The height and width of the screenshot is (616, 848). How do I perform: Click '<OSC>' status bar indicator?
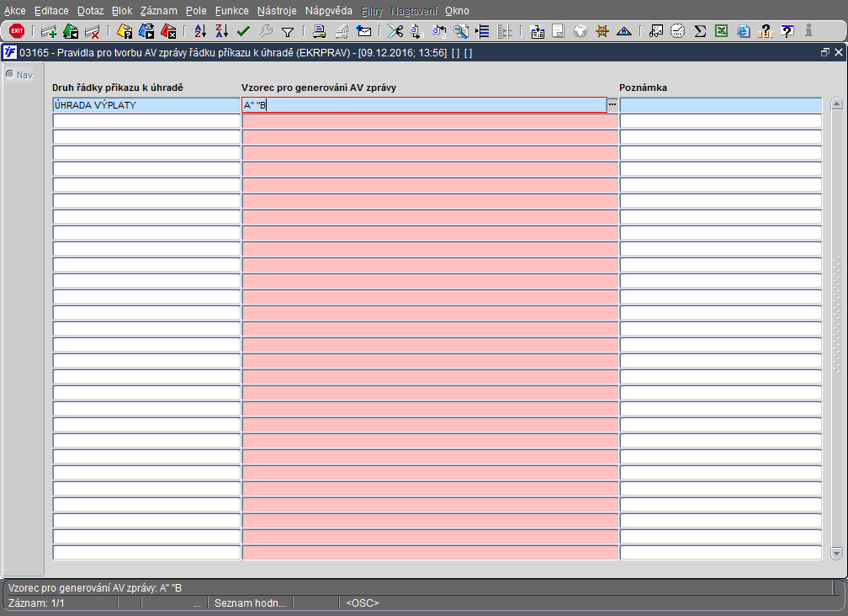pos(363,603)
